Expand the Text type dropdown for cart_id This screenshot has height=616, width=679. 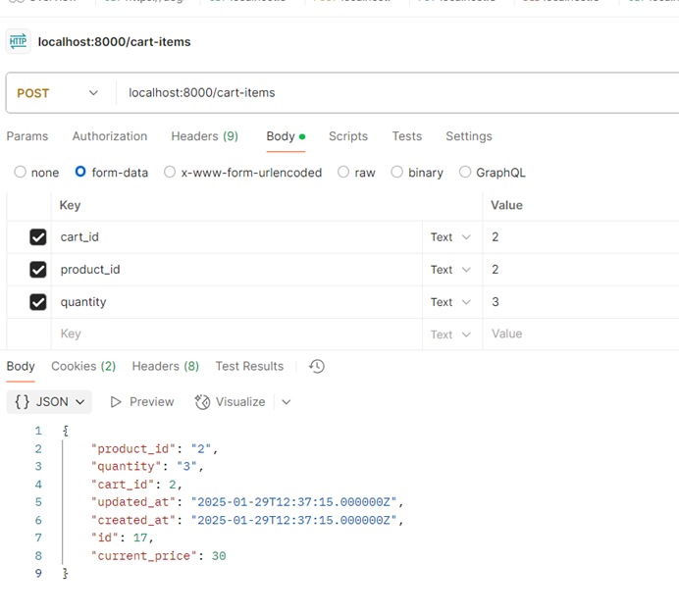coord(451,237)
